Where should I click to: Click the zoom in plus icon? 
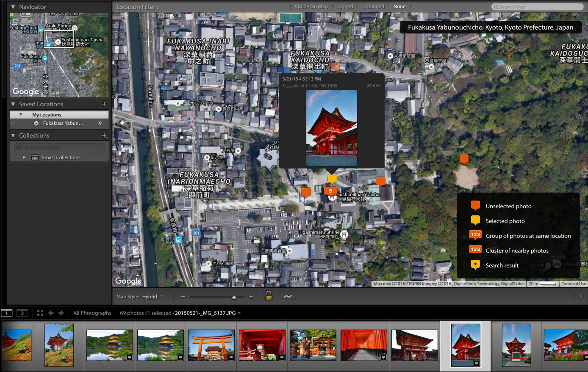251,297
